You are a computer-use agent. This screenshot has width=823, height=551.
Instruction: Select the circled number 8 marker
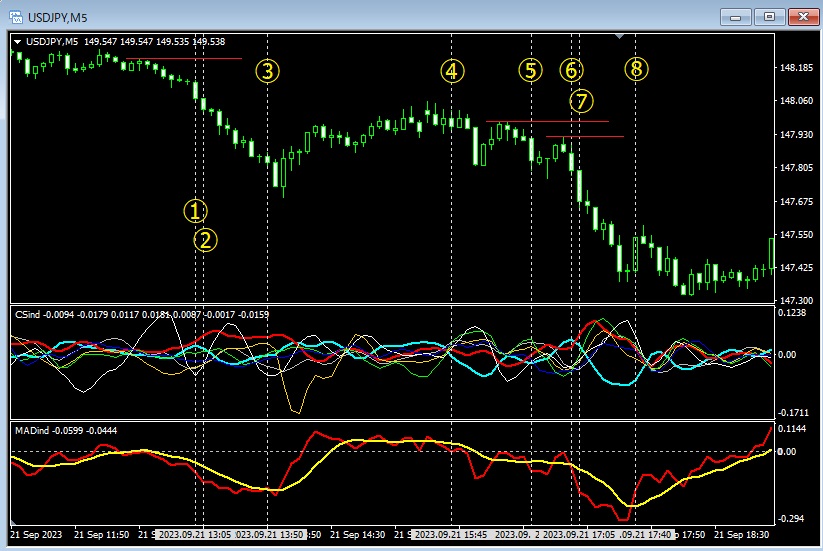[x=636, y=69]
